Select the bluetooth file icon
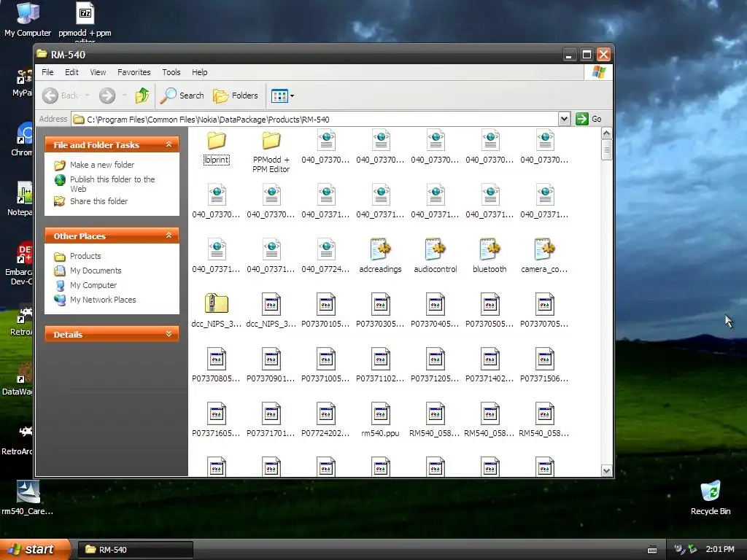 [x=489, y=249]
